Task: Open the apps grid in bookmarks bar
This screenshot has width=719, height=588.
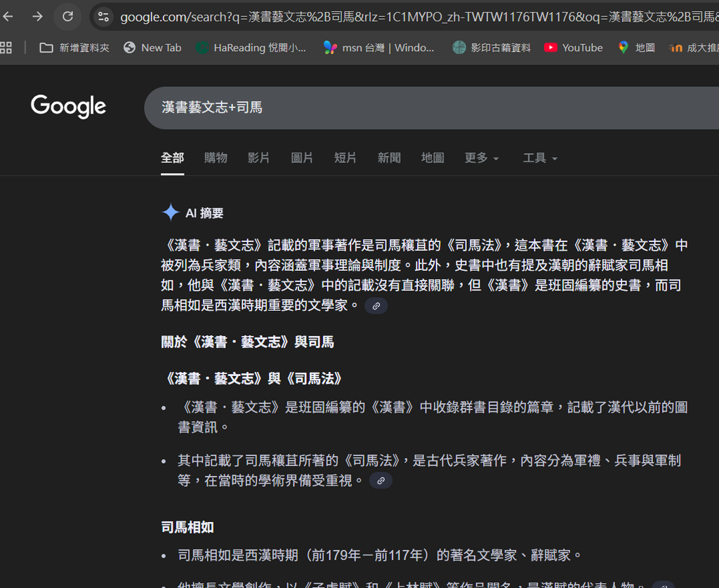Action: (x=6, y=48)
